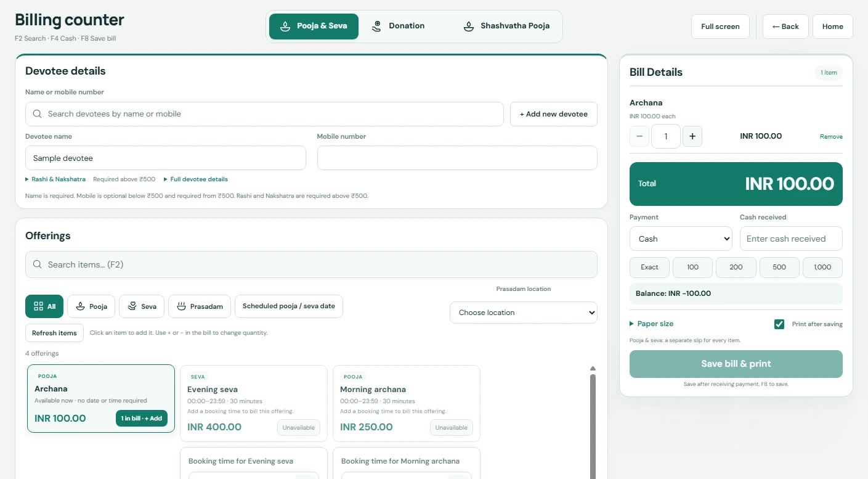Select Exact cash amount button
The width and height of the screenshot is (868, 479).
pyautogui.click(x=649, y=268)
